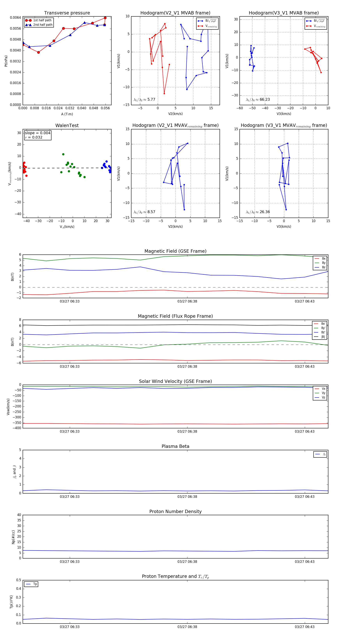Click the eigenvalue ratio label 66.23
This screenshot has height=644, width=351.
(x=258, y=100)
